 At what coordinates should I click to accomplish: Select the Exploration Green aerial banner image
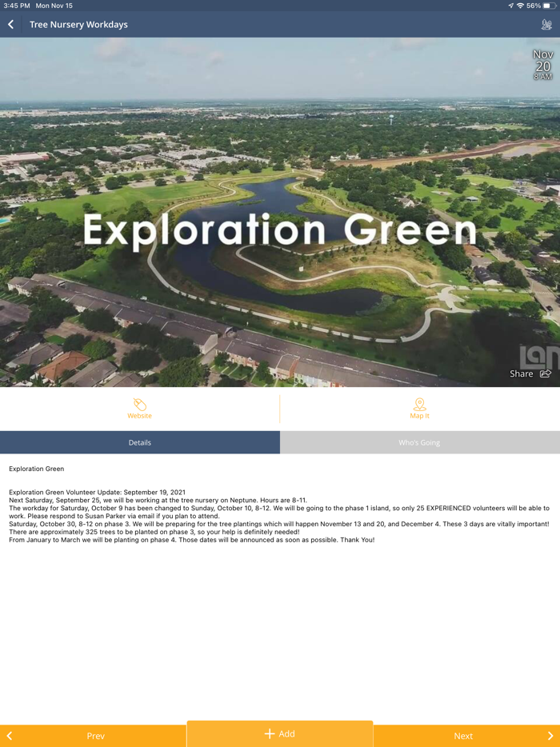coord(280,212)
